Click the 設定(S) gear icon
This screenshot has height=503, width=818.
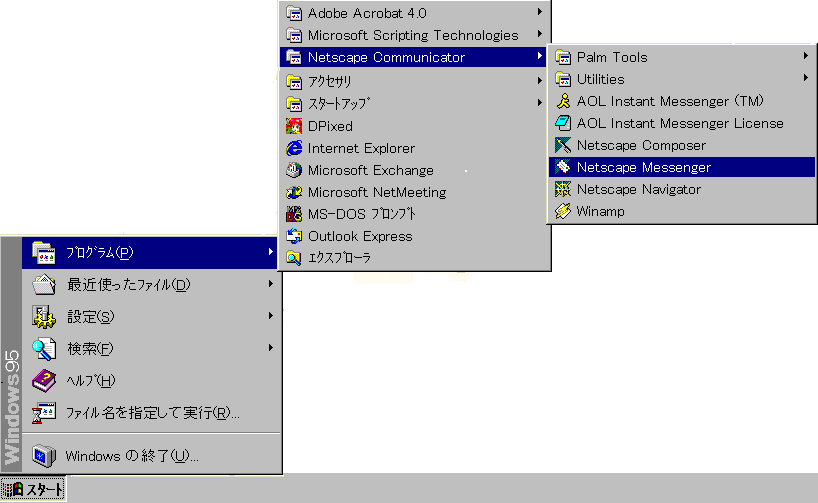44,317
